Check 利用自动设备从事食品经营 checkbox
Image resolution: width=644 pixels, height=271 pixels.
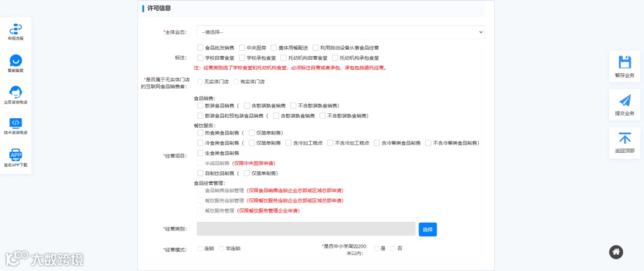pyautogui.click(x=315, y=48)
